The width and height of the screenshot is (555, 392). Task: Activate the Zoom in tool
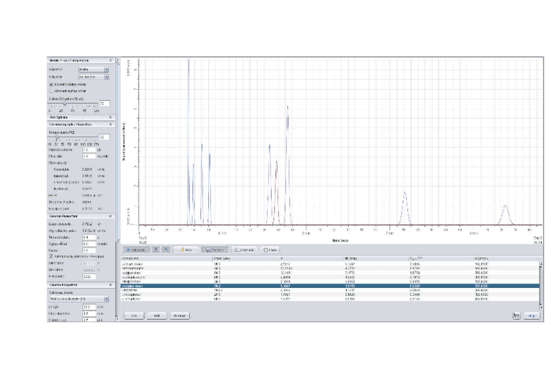[x=215, y=250]
